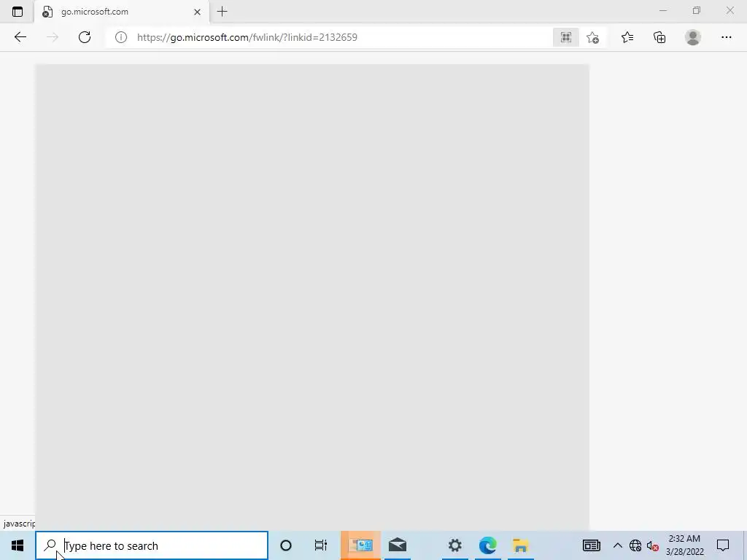The image size is (747, 560).
Task: Open Settings and more ellipsis menu
Action: (726, 37)
